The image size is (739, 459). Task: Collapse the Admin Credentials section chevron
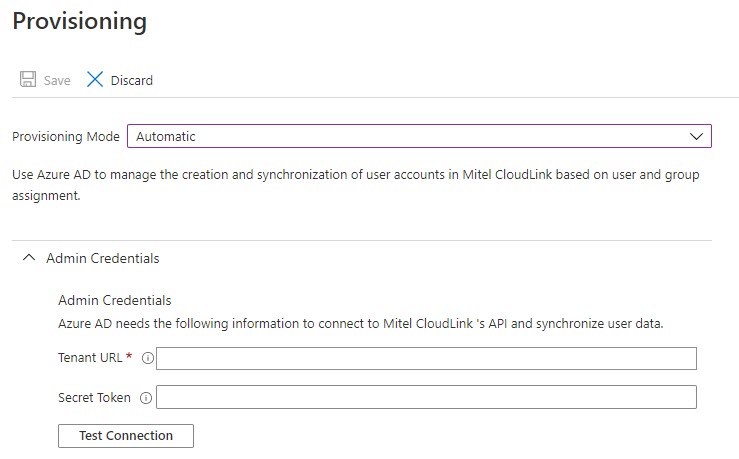(29, 258)
